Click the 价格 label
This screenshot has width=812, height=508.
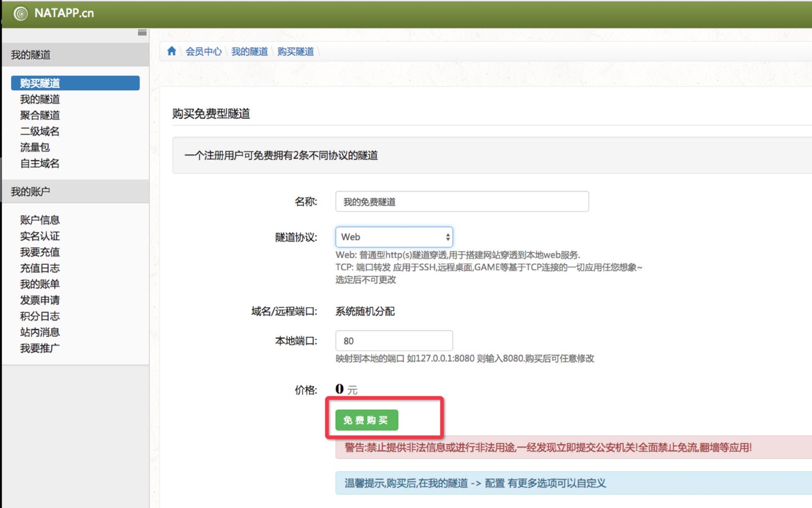click(x=306, y=390)
